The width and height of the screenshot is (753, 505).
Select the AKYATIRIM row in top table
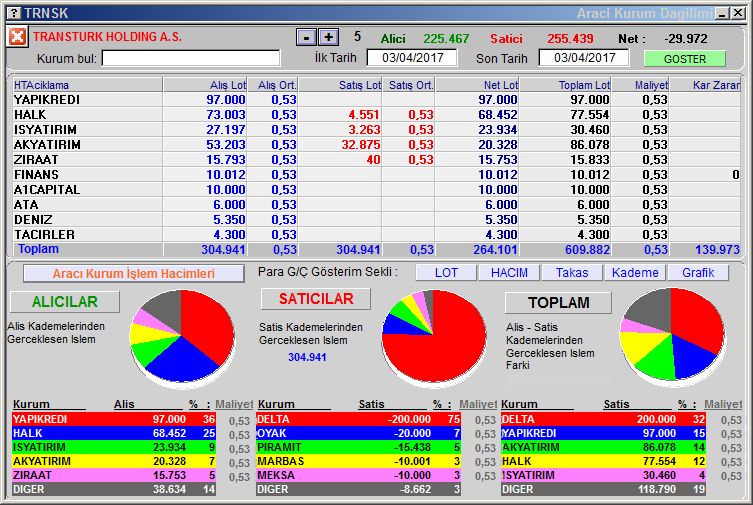pos(376,144)
